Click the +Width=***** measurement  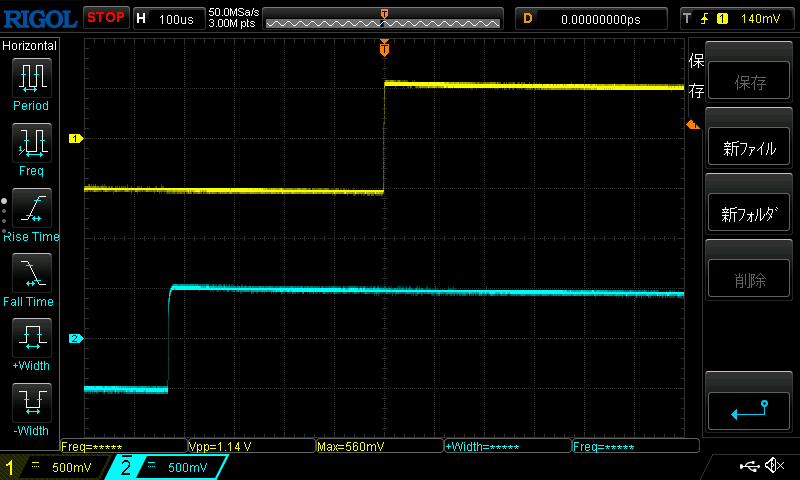482,447
